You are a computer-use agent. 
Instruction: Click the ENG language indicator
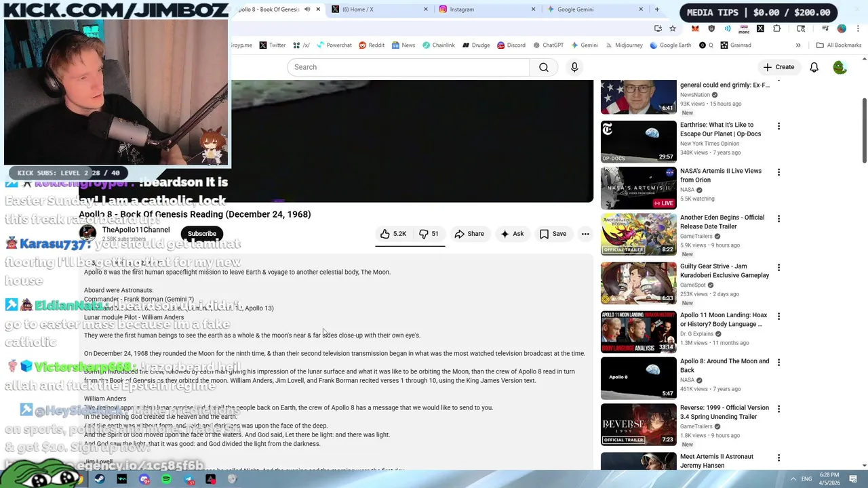tap(807, 479)
